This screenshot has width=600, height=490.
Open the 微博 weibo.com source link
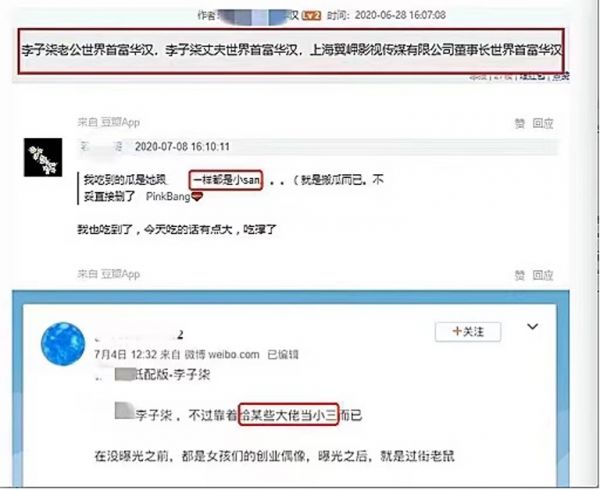[222, 355]
